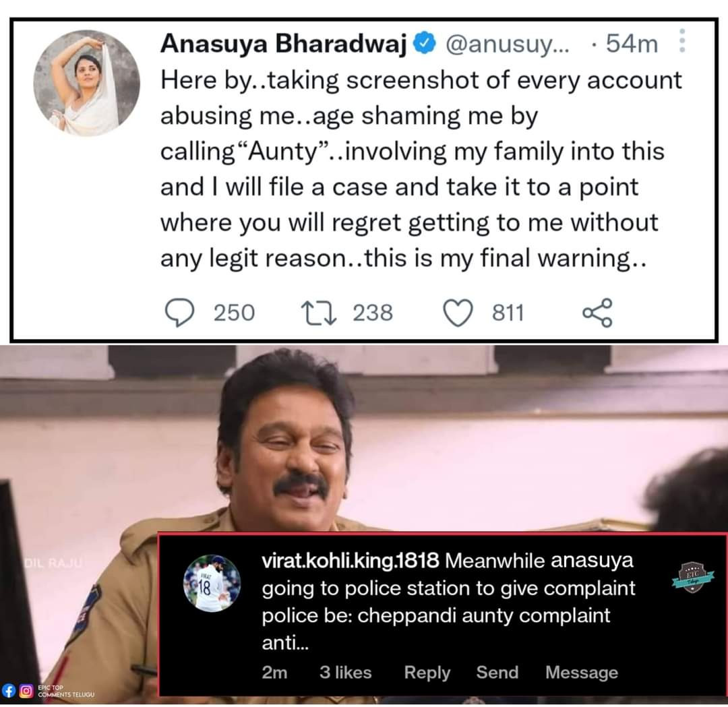Open the share icon on the tweet
The image size is (728, 707).
[x=597, y=313]
